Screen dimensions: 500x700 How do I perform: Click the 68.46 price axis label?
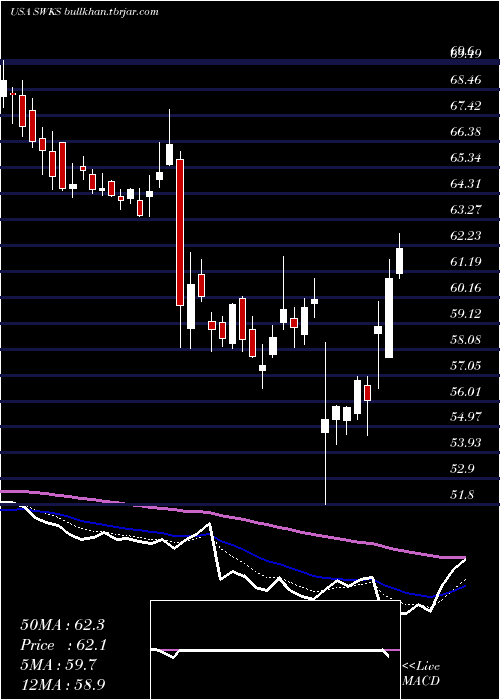pos(466,80)
